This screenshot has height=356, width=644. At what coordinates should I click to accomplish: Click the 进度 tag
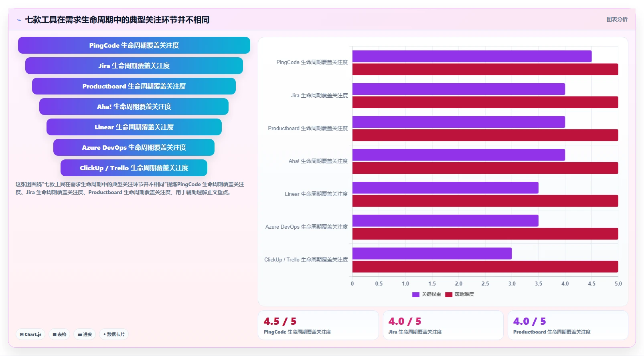85,334
